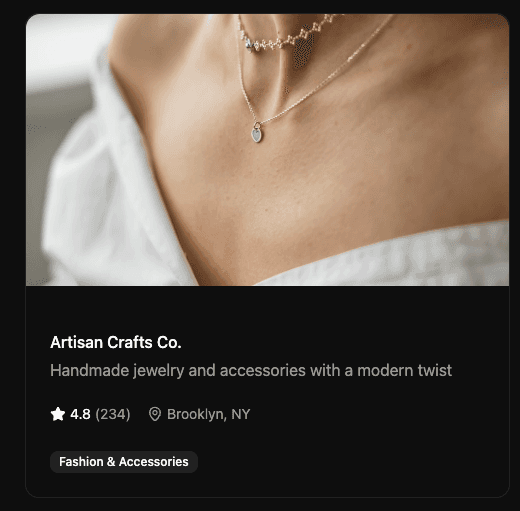Select the word 'Crafts' in the title

(x=130, y=342)
